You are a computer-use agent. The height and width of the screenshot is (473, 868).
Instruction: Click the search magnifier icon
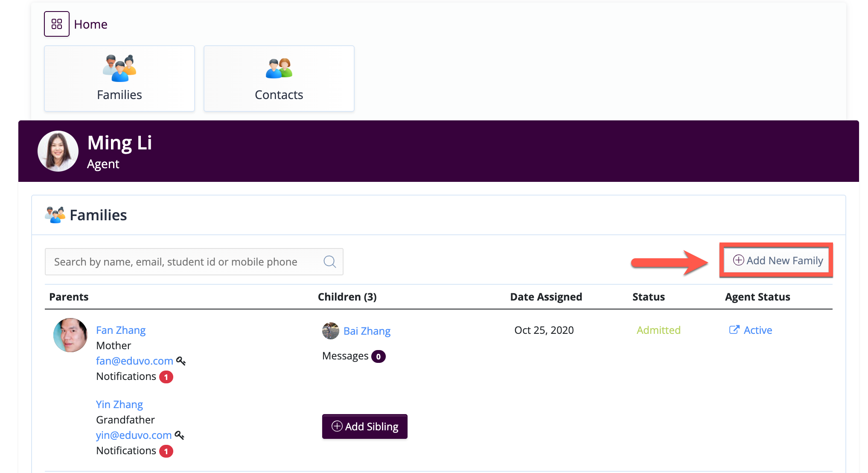click(329, 261)
